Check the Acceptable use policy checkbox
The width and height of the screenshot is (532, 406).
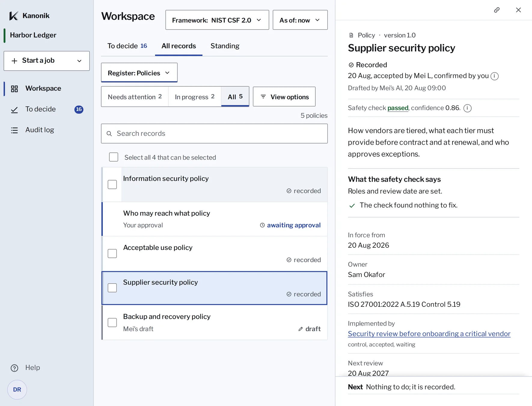[x=112, y=254]
